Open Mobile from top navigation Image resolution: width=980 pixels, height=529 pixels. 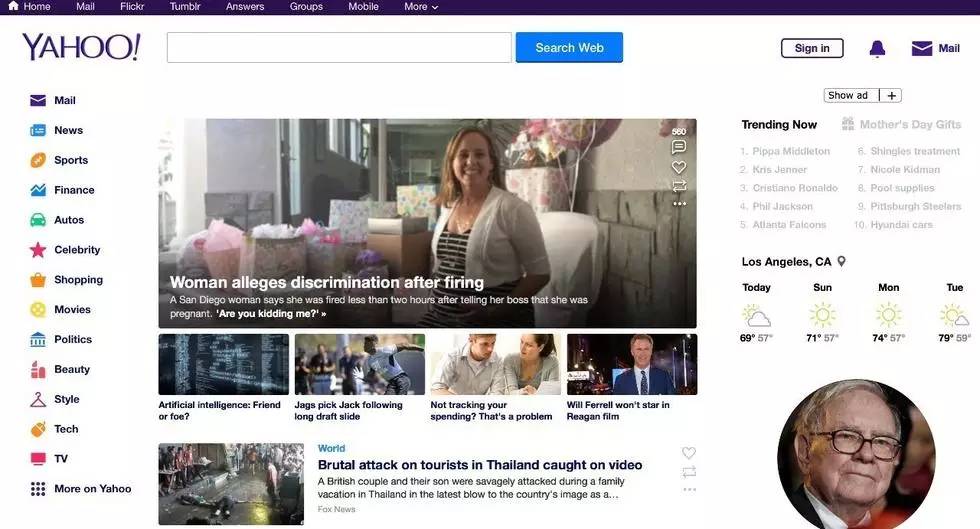[x=363, y=7]
